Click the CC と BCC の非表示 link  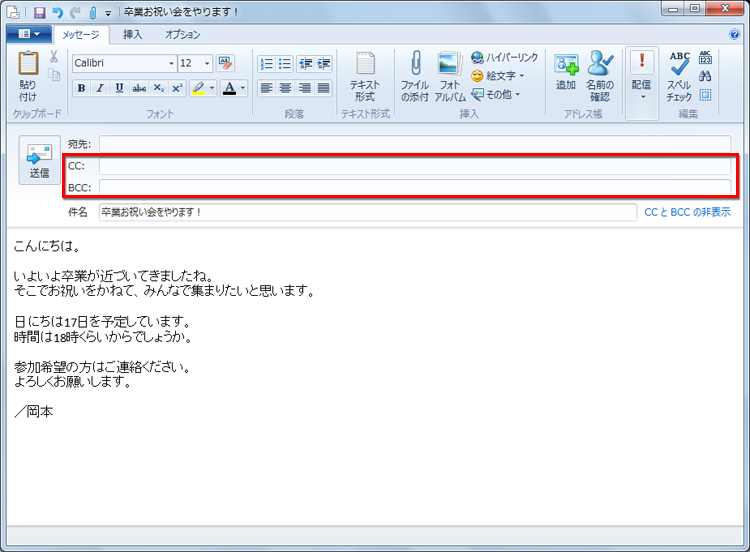687,212
